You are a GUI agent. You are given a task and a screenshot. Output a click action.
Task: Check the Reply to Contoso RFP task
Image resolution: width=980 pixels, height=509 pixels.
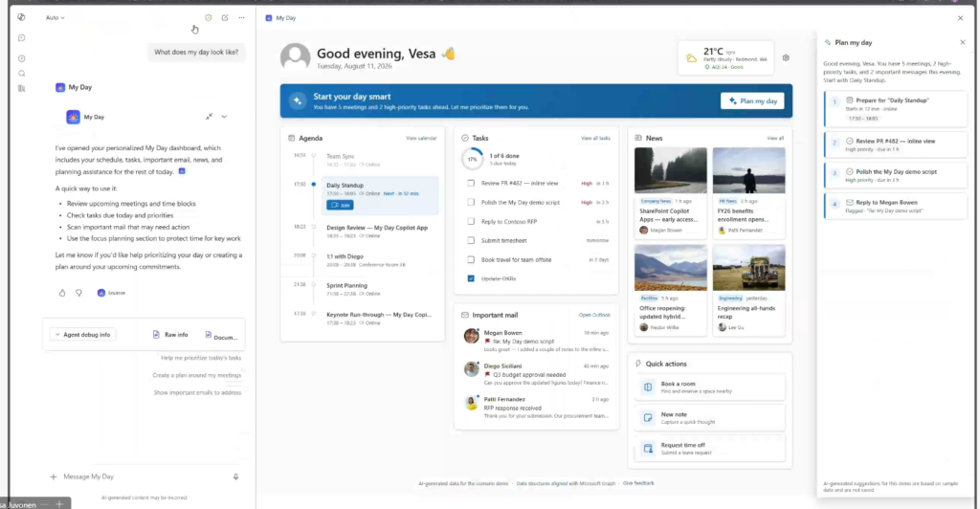tap(471, 221)
